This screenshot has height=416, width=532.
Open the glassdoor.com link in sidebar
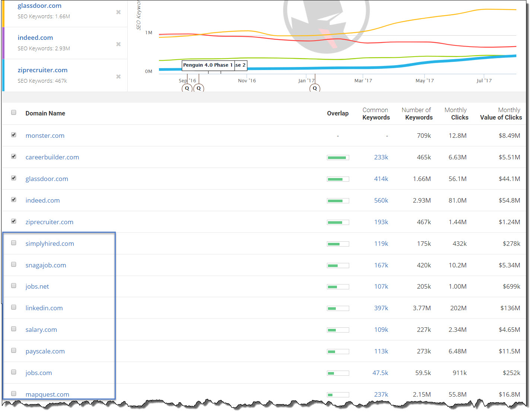point(39,6)
